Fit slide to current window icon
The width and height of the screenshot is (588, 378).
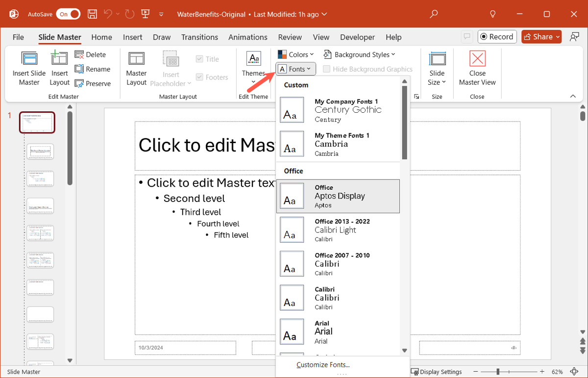pyautogui.click(x=575, y=372)
